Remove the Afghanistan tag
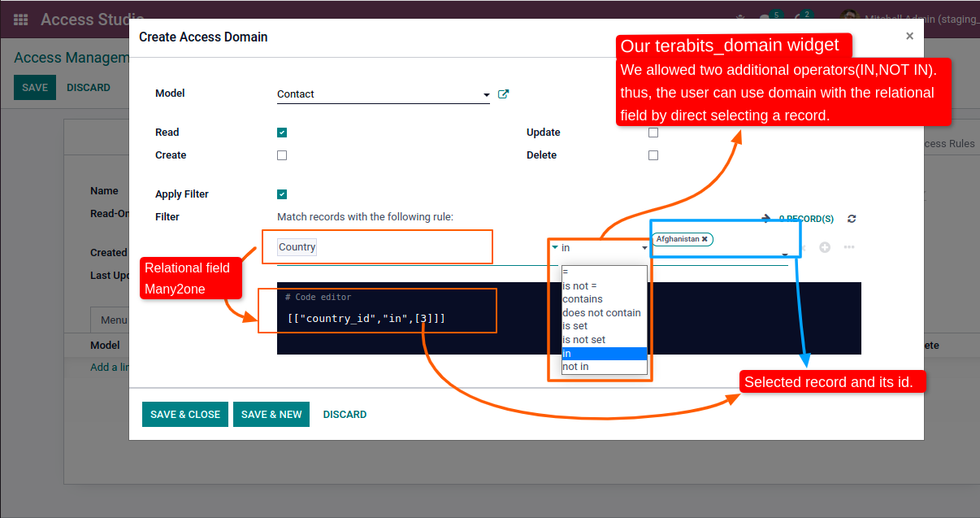 pos(705,239)
